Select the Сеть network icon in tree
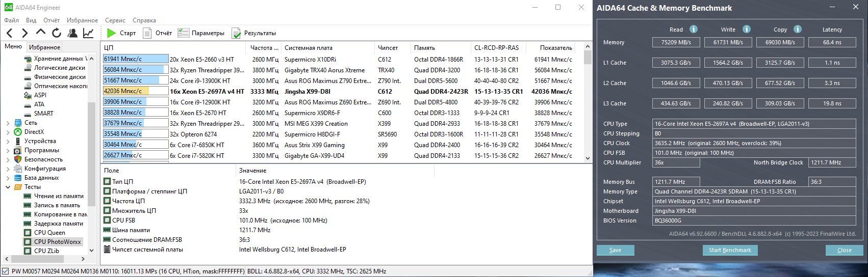This screenshot has width=868, height=277. coord(18,123)
